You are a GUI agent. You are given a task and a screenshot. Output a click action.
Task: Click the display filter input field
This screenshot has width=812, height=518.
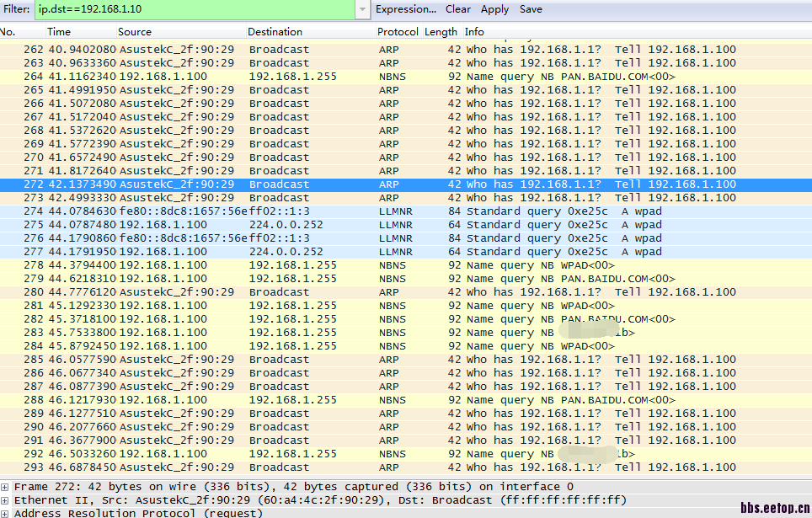coord(195,9)
